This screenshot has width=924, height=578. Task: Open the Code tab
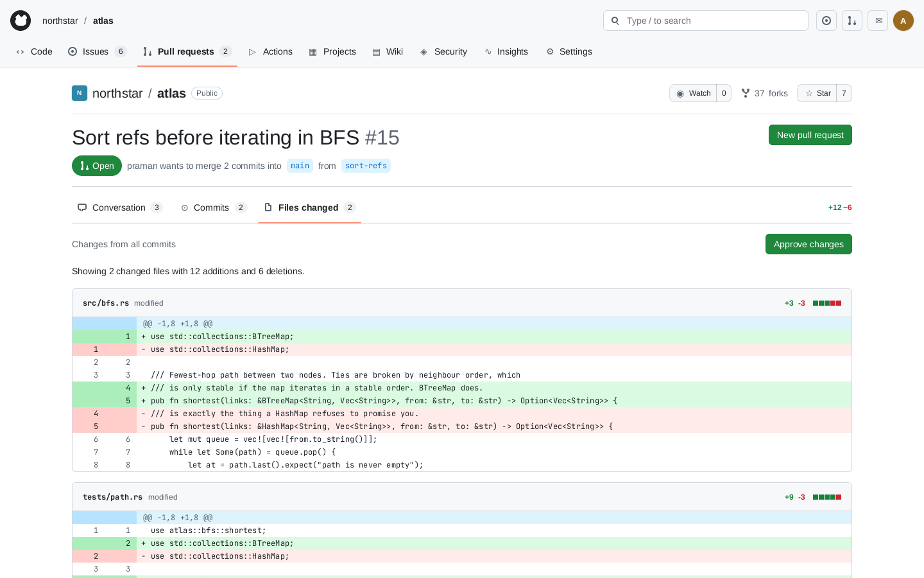pos(35,51)
